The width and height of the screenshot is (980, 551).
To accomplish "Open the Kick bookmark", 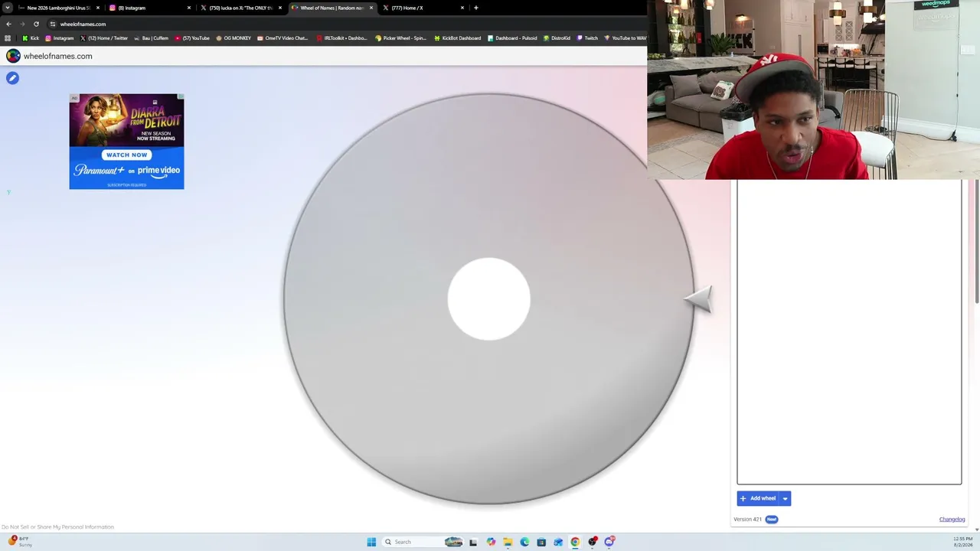I will pos(31,38).
